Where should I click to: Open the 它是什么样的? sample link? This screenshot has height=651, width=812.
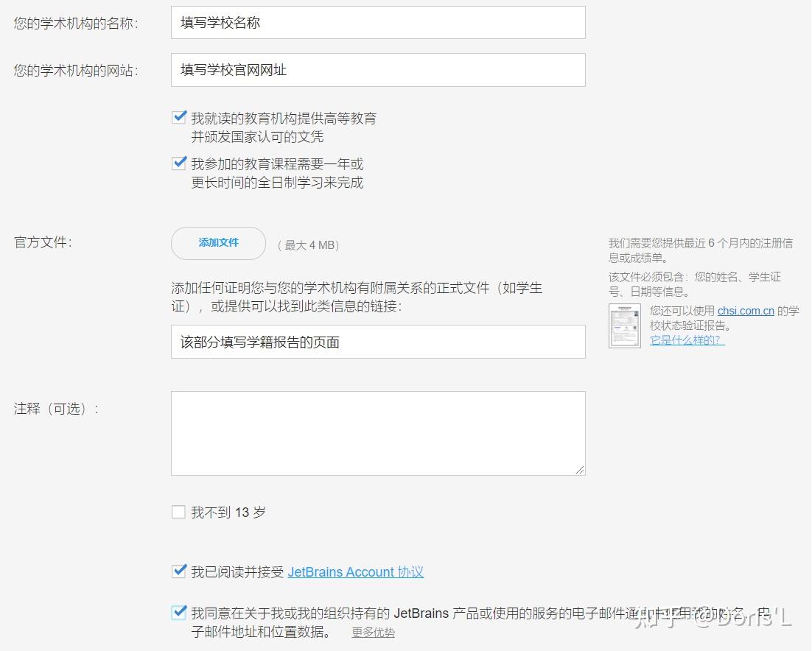pyautogui.click(x=686, y=340)
